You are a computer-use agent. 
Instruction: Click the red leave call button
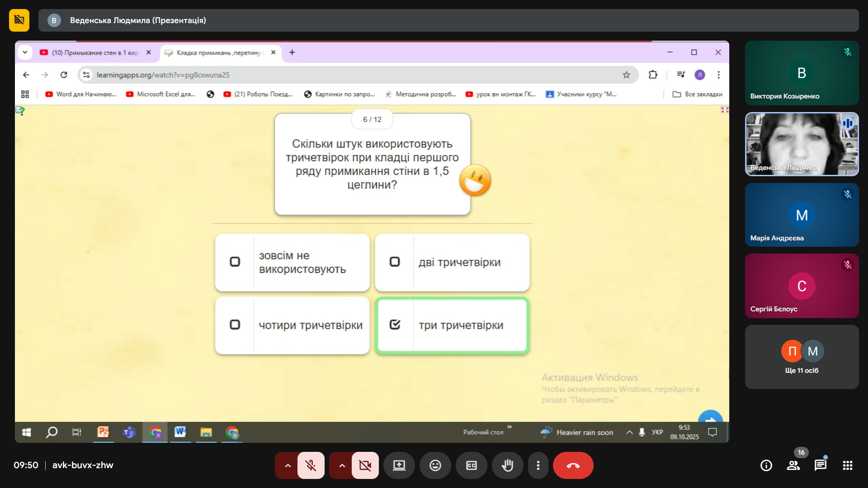[573, 465]
